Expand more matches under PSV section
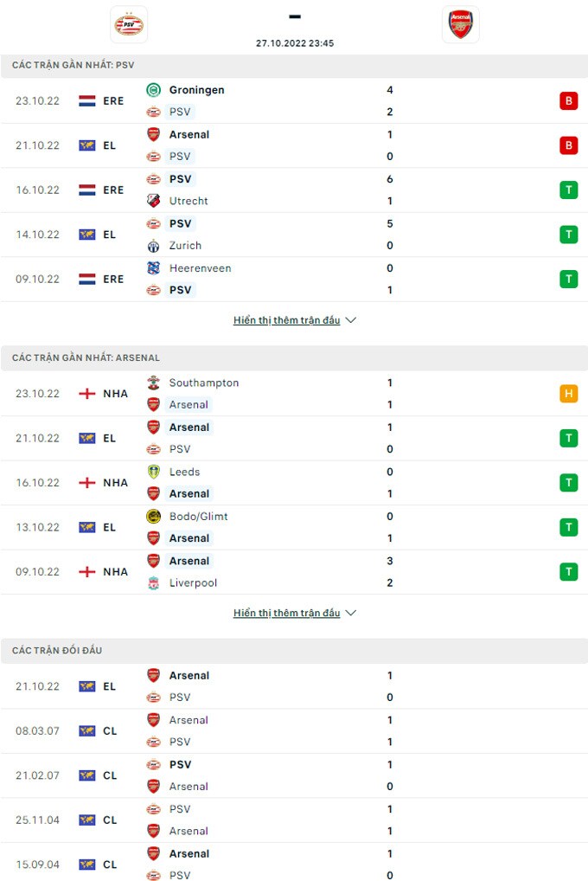The width and height of the screenshot is (588, 881). 294,320
